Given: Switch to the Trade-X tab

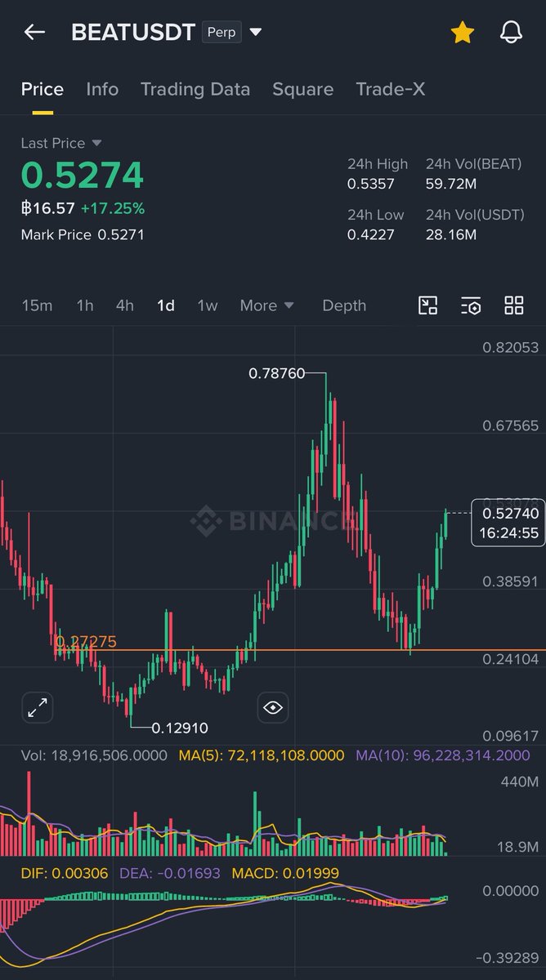Looking at the screenshot, I should [x=391, y=89].
